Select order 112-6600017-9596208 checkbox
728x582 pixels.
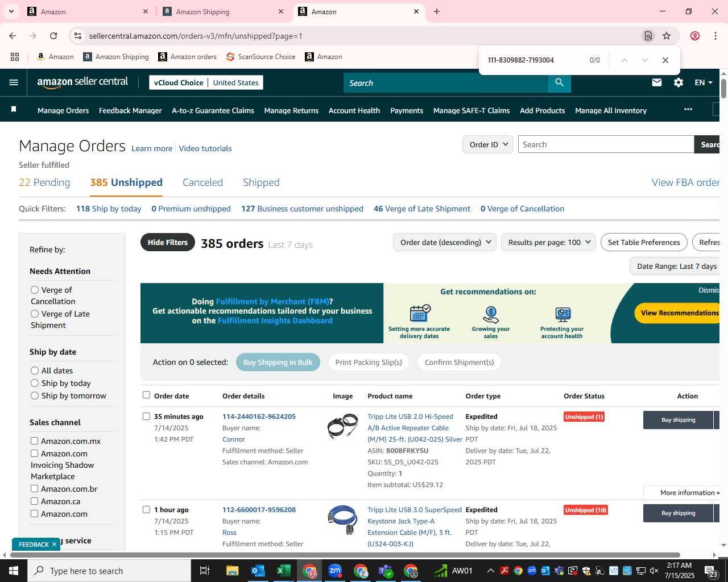(x=147, y=510)
